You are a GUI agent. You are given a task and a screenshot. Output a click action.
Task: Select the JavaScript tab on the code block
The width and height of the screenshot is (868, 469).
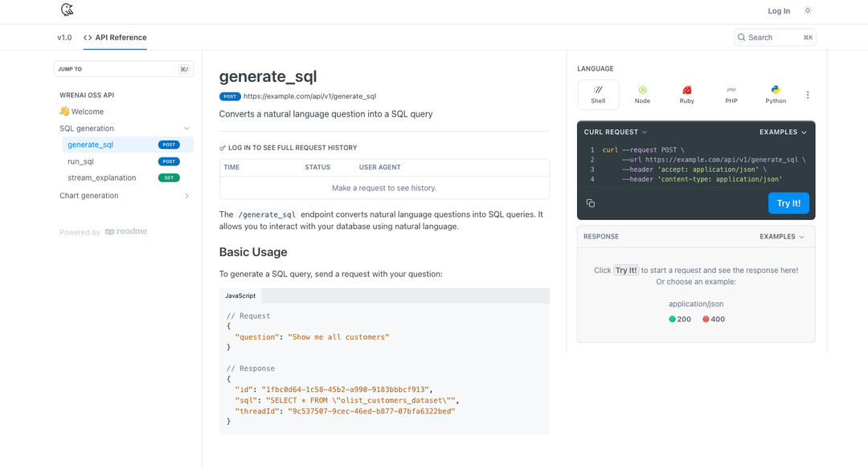[x=240, y=296]
